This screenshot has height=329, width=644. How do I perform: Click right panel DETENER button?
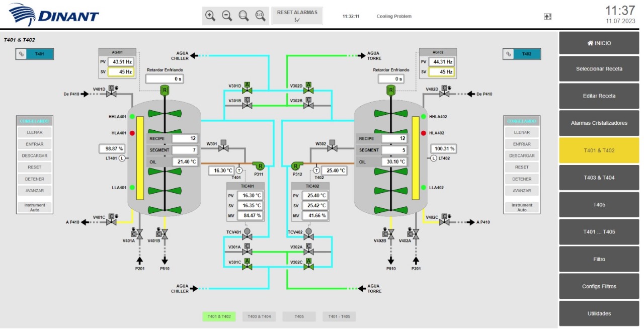522,179
